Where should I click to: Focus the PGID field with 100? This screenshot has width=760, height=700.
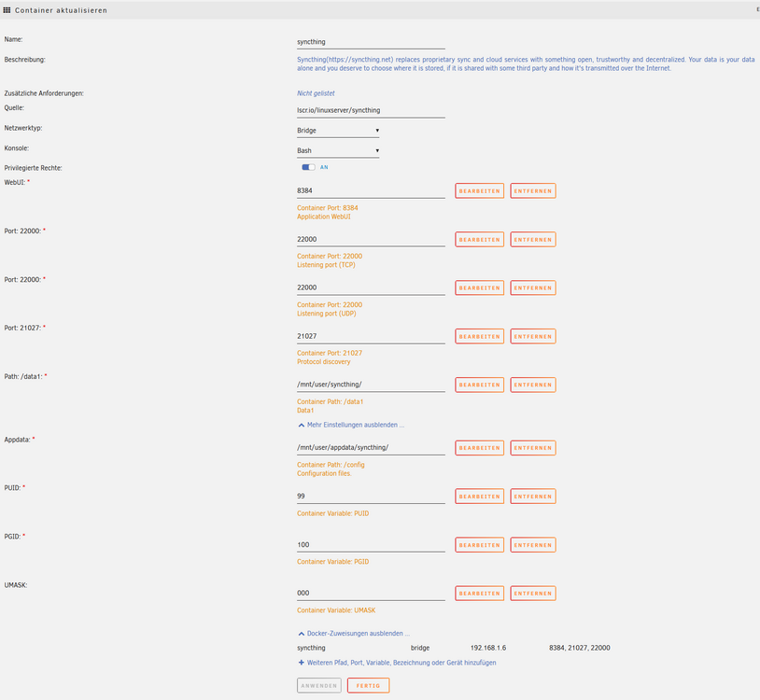(x=371, y=545)
